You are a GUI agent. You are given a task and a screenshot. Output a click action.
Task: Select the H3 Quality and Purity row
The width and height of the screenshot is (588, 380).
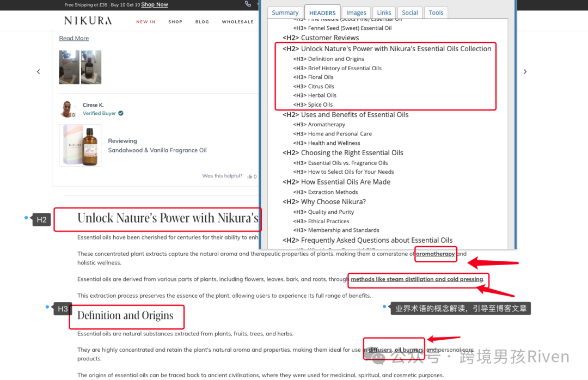point(323,212)
